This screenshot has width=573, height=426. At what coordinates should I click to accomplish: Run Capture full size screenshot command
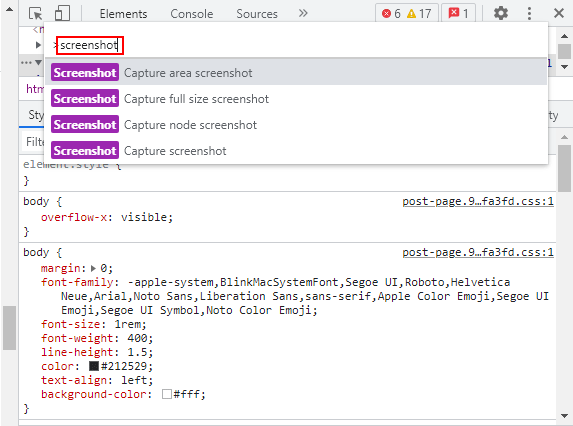[296, 99]
